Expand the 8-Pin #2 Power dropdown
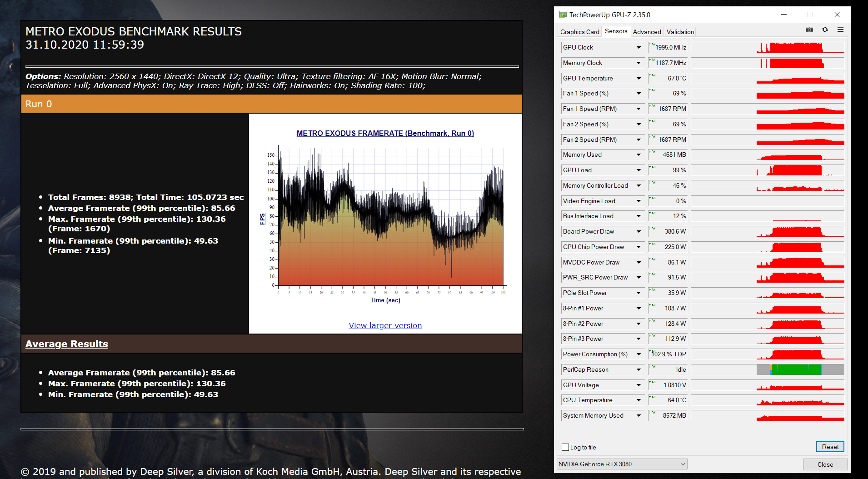This screenshot has height=479, width=868. click(639, 324)
